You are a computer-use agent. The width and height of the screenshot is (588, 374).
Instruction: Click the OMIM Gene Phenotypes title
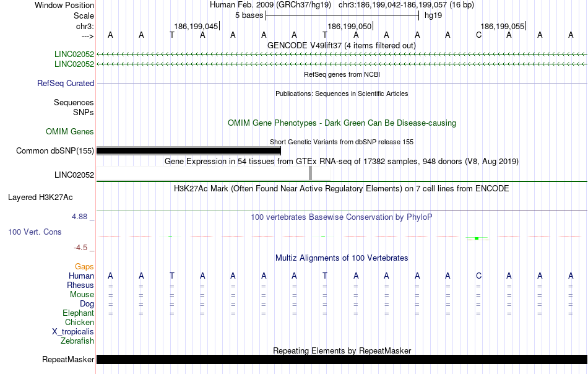click(342, 123)
